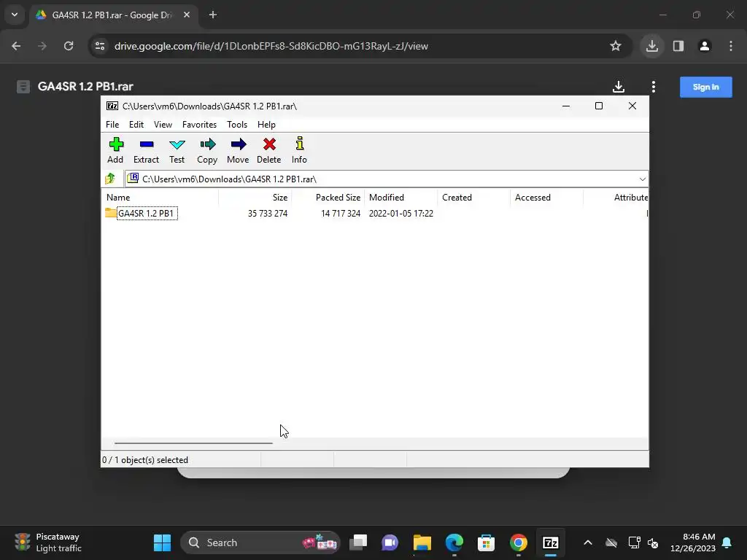Viewport: 747px width, 560px height.
Task: Toggle the Chrome side panel
Action: pos(678,46)
